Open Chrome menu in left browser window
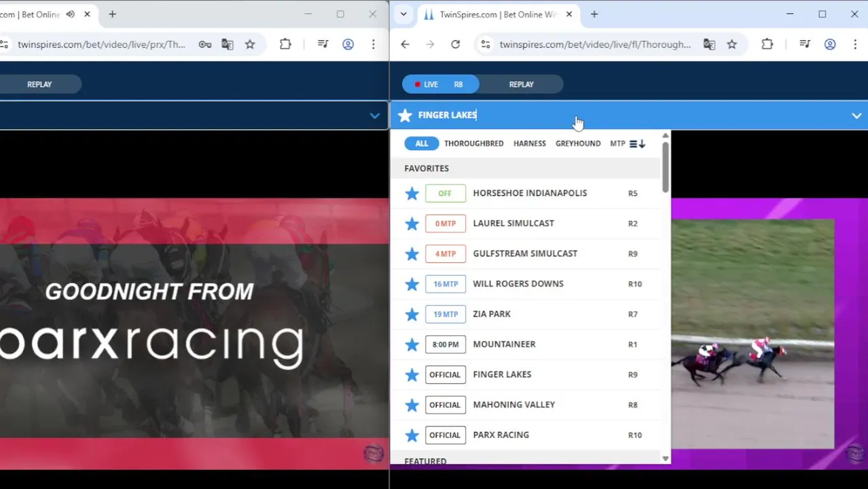The width and height of the screenshot is (868, 489). click(x=373, y=44)
